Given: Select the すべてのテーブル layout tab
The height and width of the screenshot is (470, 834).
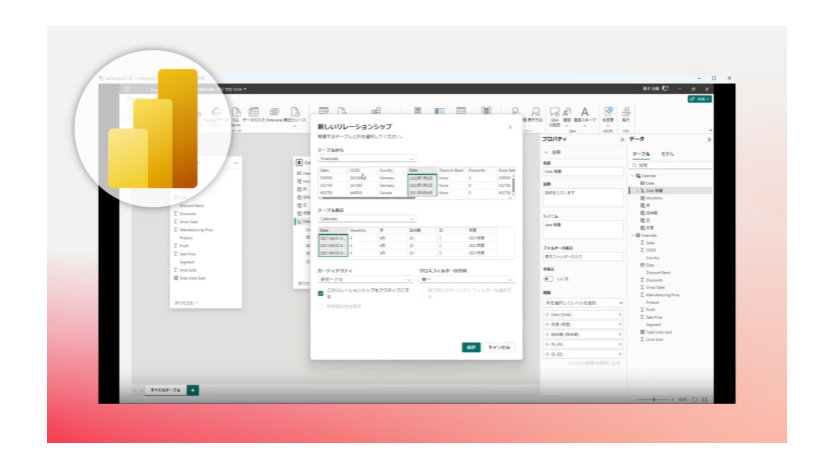Looking at the screenshot, I should (x=165, y=390).
